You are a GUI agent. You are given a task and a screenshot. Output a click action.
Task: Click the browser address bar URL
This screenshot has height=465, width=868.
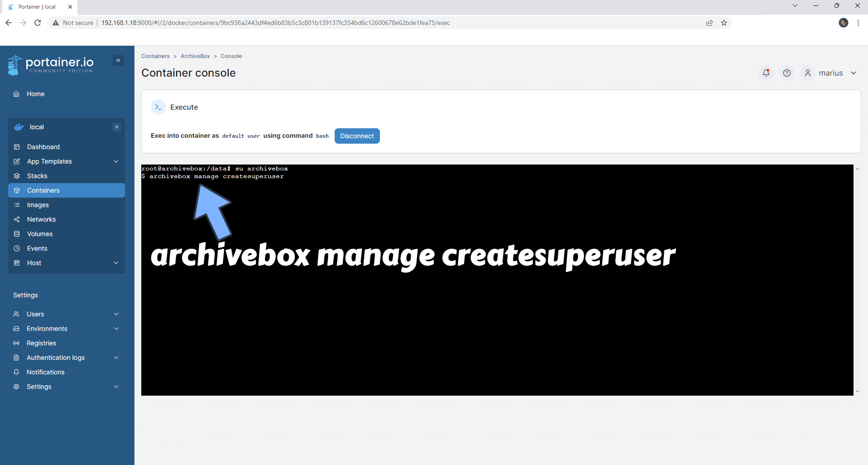coord(276,23)
